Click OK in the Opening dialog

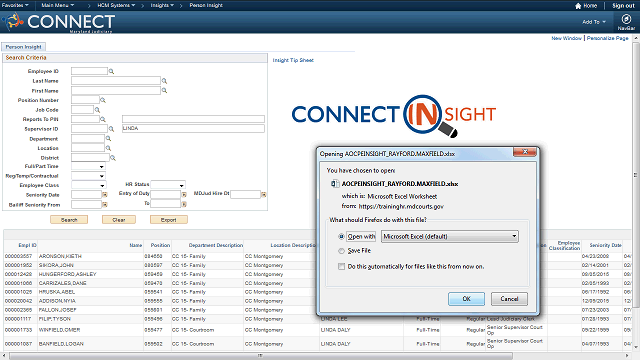(x=466, y=299)
